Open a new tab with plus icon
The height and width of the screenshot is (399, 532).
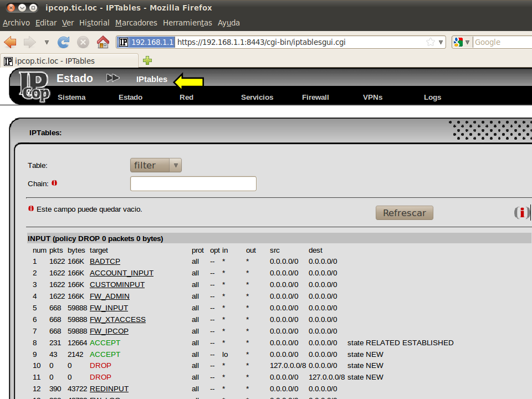coord(147,60)
